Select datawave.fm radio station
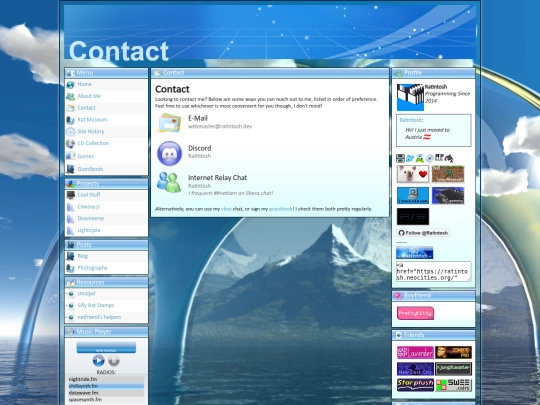This screenshot has height=405, width=540. tap(106, 393)
